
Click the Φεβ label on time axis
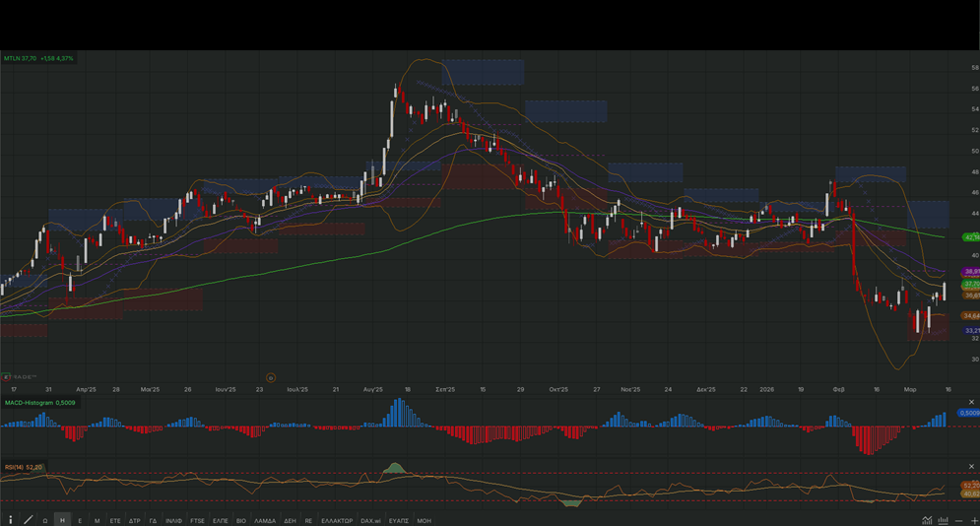point(839,389)
